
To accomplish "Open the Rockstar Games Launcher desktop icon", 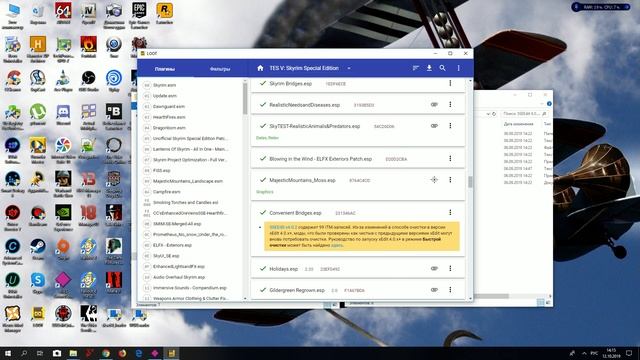I will tap(164, 13).
